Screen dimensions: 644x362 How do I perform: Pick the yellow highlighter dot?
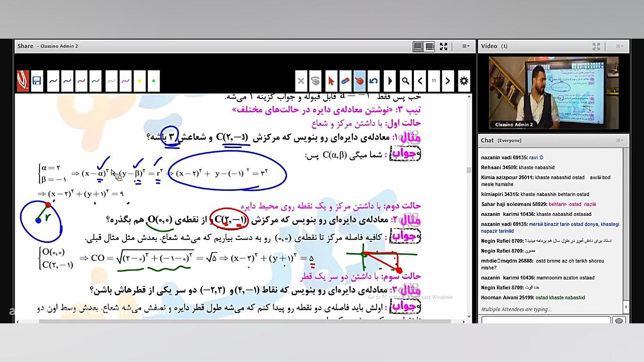tap(140, 81)
